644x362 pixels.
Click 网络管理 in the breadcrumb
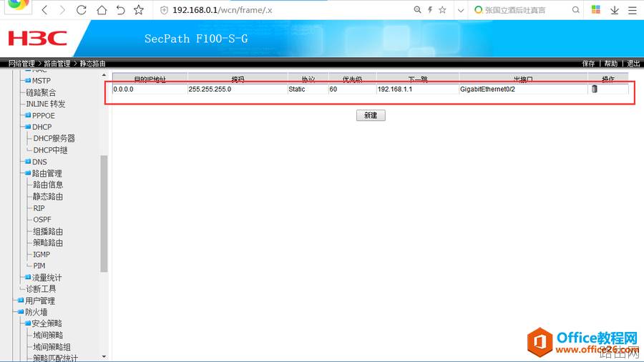click(21, 63)
